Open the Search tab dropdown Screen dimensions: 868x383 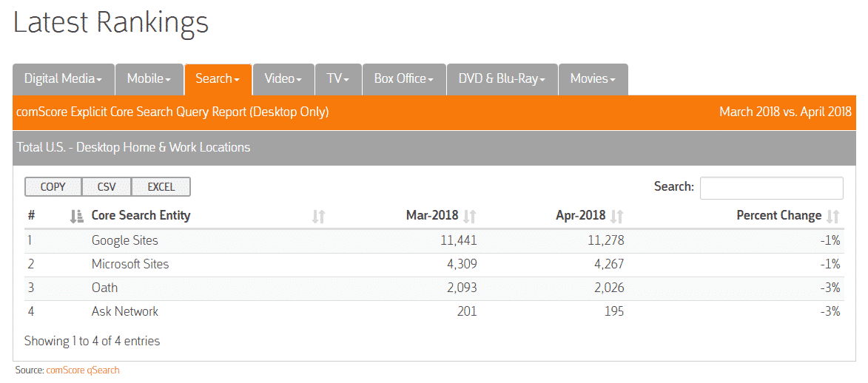coord(218,79)
